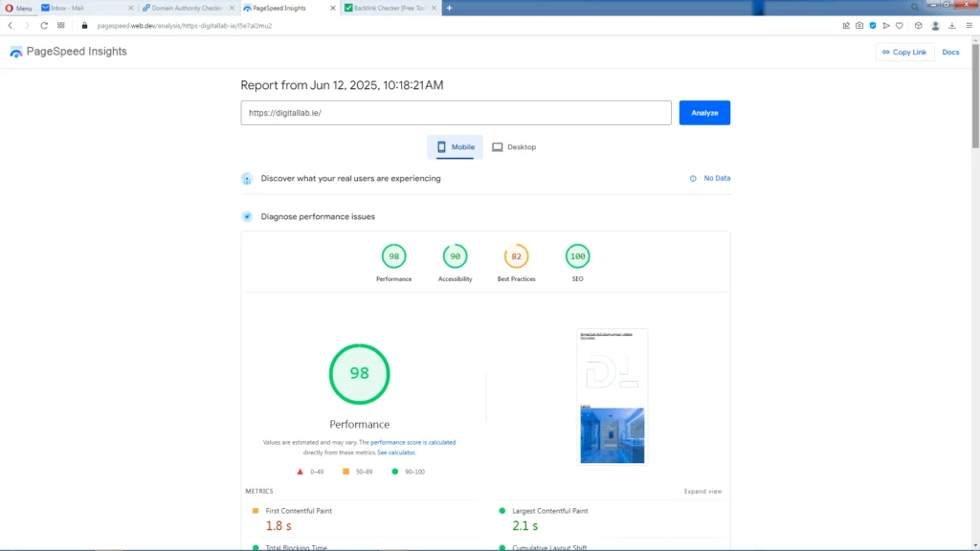
Task: Click the Copy Link button
Action: [x=904, y=52]
